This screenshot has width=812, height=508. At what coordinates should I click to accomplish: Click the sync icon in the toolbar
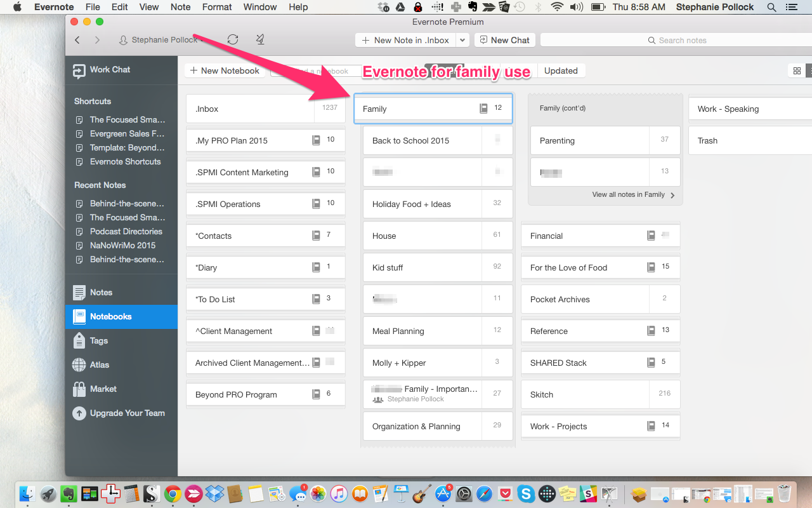click(x=233, y=39)
